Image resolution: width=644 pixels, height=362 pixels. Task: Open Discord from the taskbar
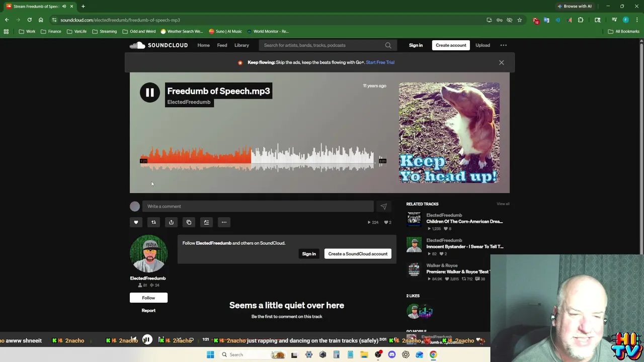pos(392,354)
